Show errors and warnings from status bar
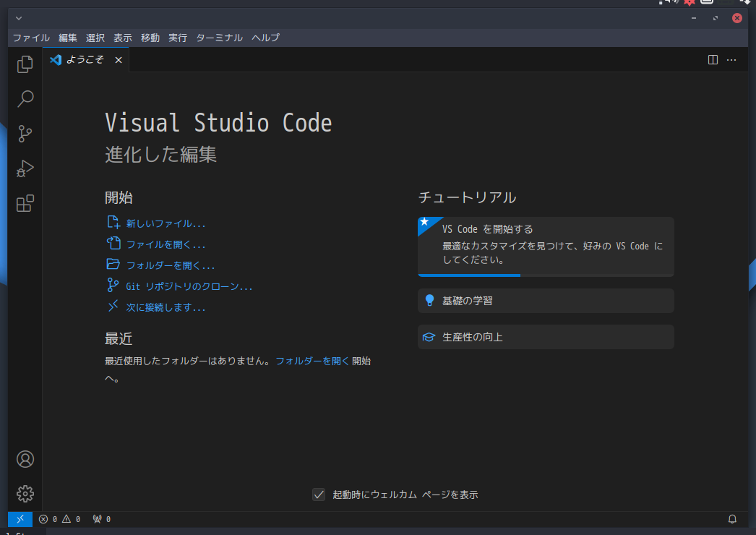Screen dimensions: 756x535 pyautogui.click(x=60, y=519)
